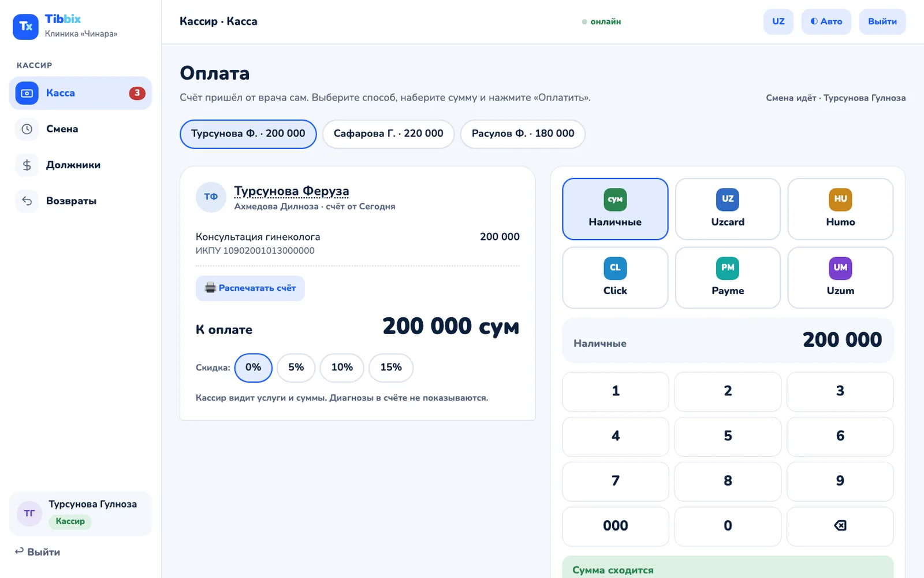Switch language with the UZ button
924x578 pixels.
778,21
